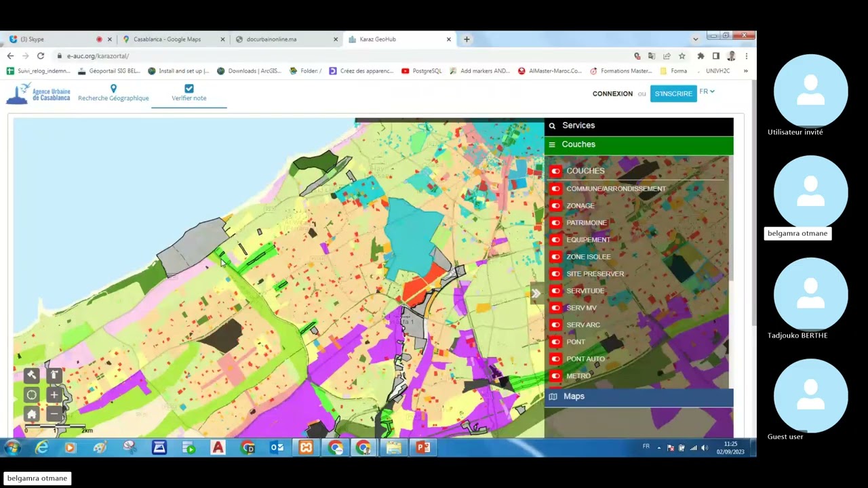868x488 pixels.
Task: Open AutoCAD from the taskbar
Action: (x=218, y=447)
